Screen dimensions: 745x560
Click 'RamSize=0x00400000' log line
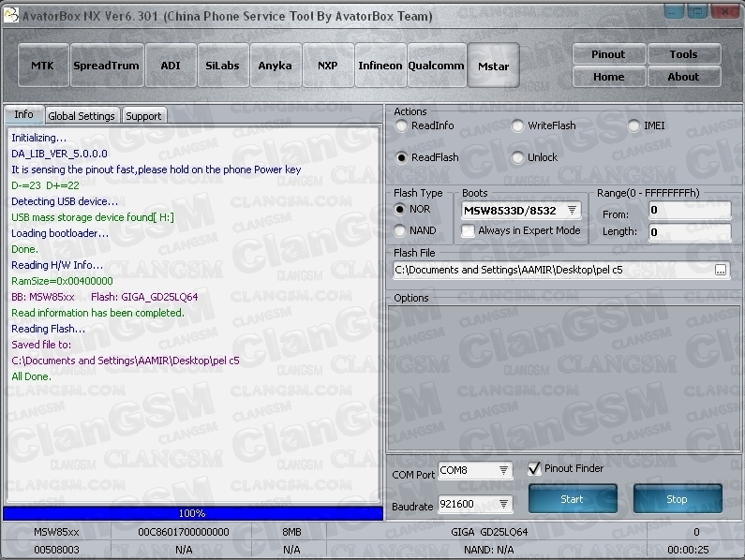tap(62, 281)
